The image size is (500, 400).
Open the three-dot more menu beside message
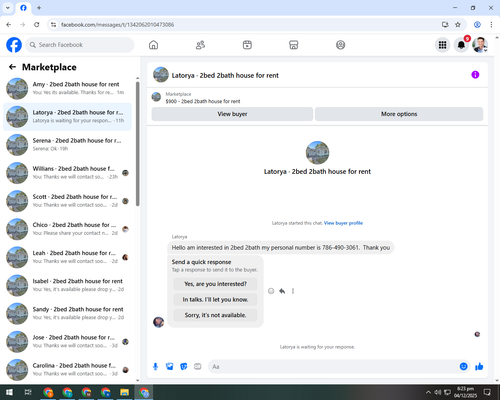coord(293,291)
